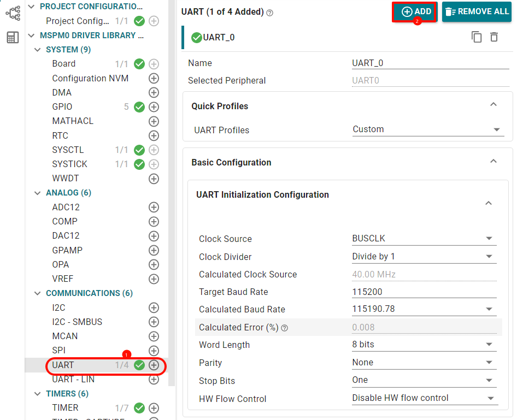Add WWDT module with its plus icon

[154, 179]
